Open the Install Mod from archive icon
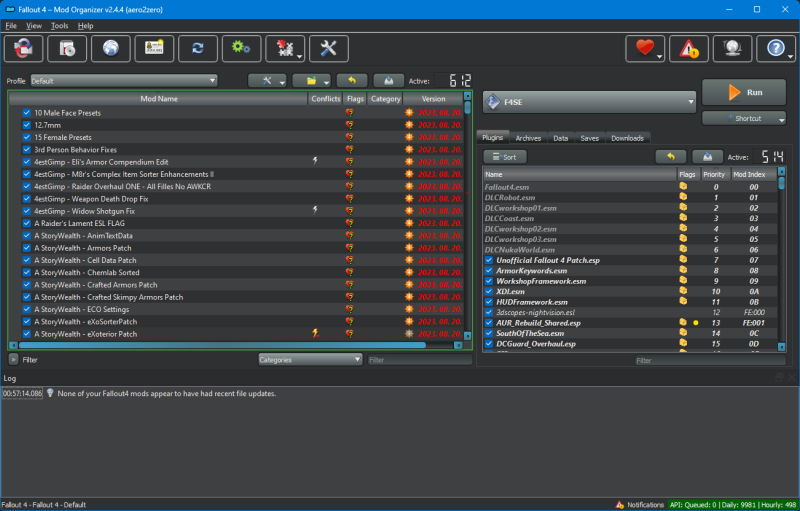The height and width of the screenshot is (511, 800). (67, 48)
